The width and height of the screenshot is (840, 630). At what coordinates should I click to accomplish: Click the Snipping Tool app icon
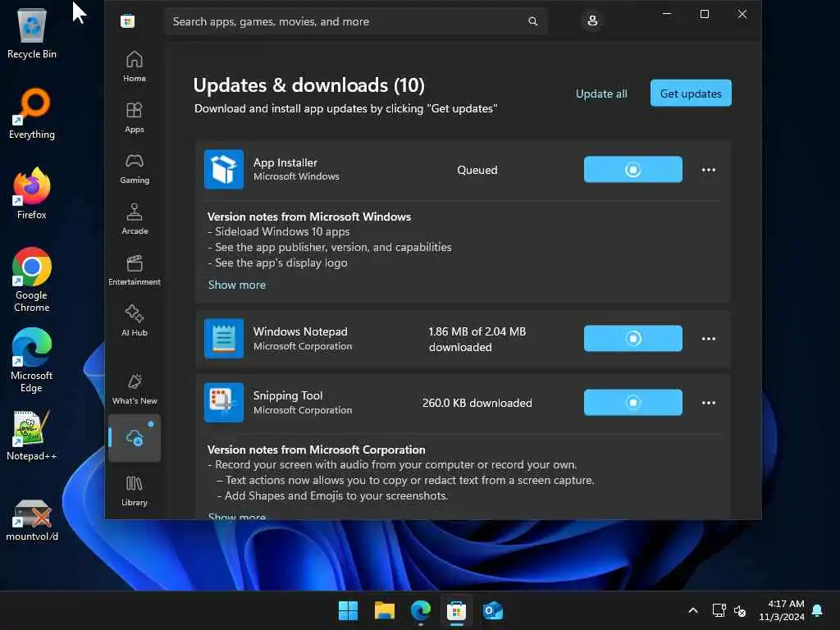pyautogui.click(x=224, y=402)
